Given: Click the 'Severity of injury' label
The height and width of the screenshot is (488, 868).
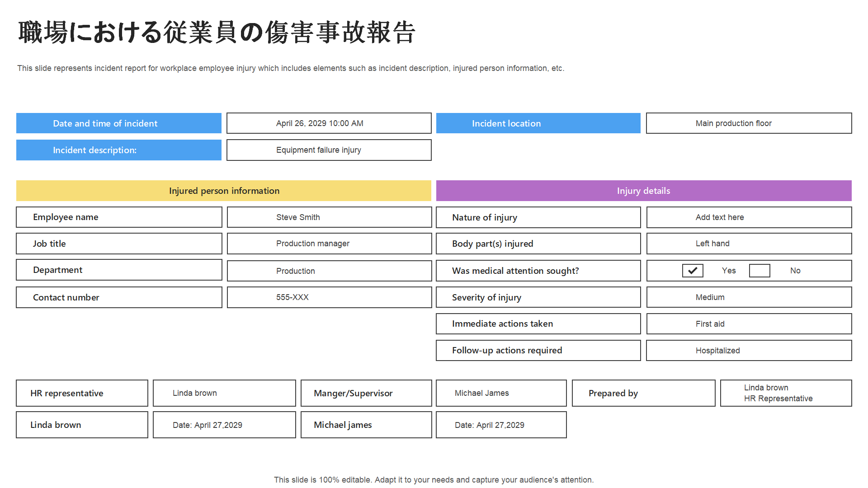Looking at the screenshot, I should pyautogui.click(x=538, y=297).
